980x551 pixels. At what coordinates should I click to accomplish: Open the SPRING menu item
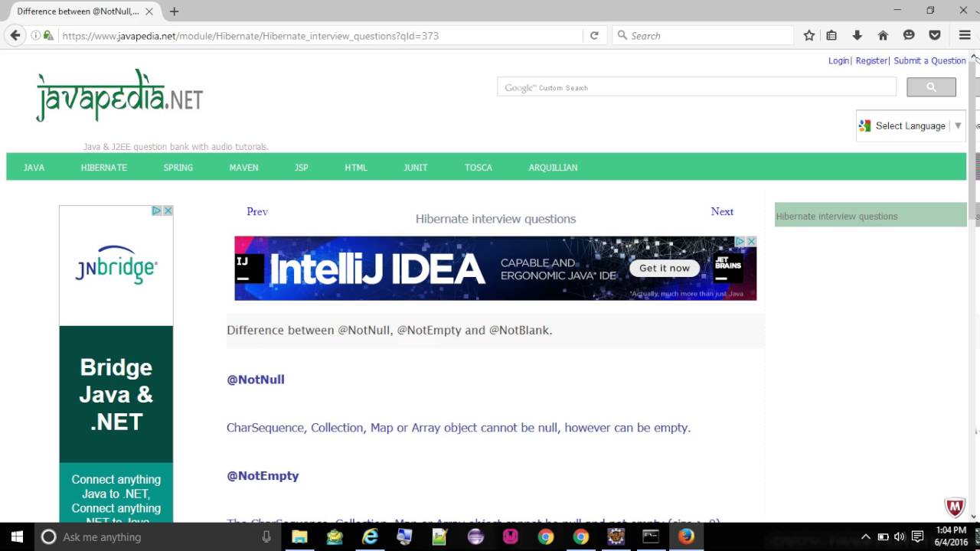click(178, 167)
